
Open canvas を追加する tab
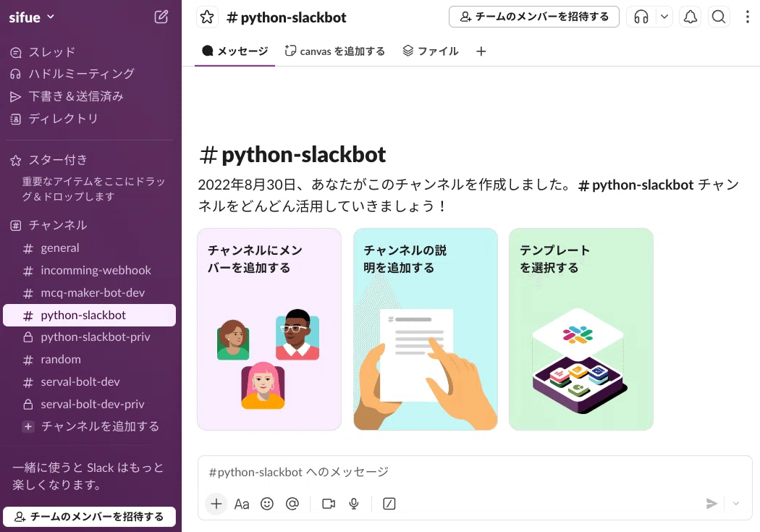click(x=335, y=51)
